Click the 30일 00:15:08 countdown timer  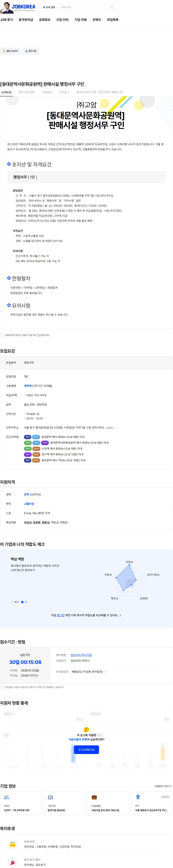coord(25,662)
